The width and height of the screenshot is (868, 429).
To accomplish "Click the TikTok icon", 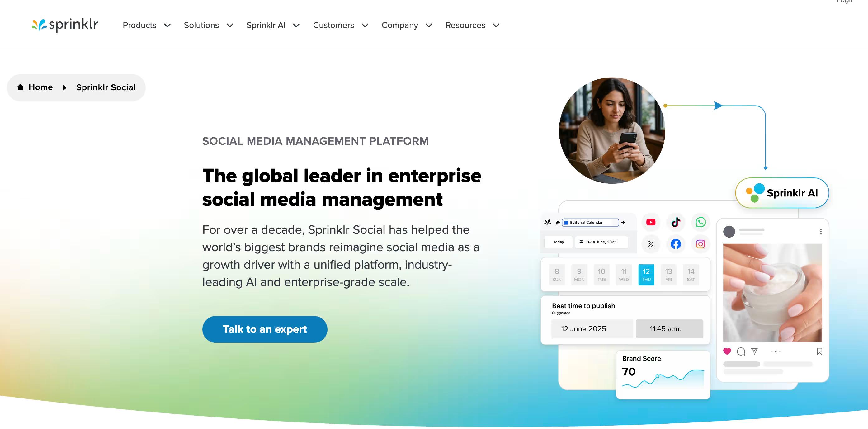I will pyautogui.click(x=676, y=222).
